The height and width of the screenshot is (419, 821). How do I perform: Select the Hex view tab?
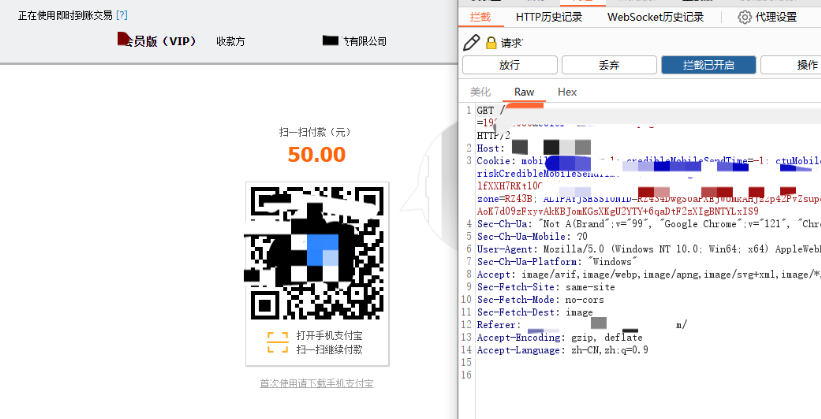click(x=567, y=92)
